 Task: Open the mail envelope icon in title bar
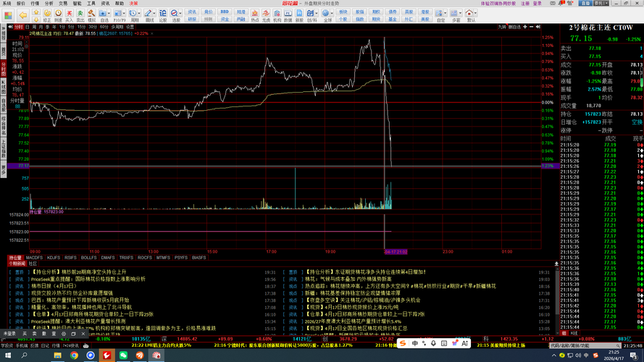coord(553,4)
